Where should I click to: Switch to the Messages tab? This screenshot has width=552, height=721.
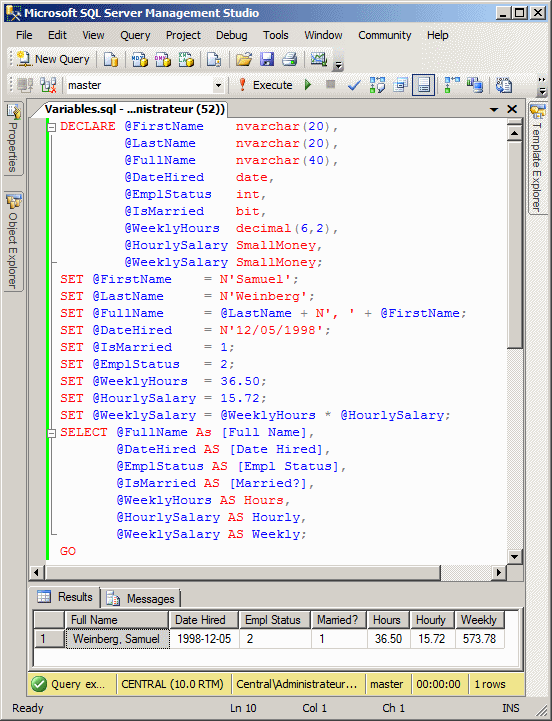tap(140, 599)
